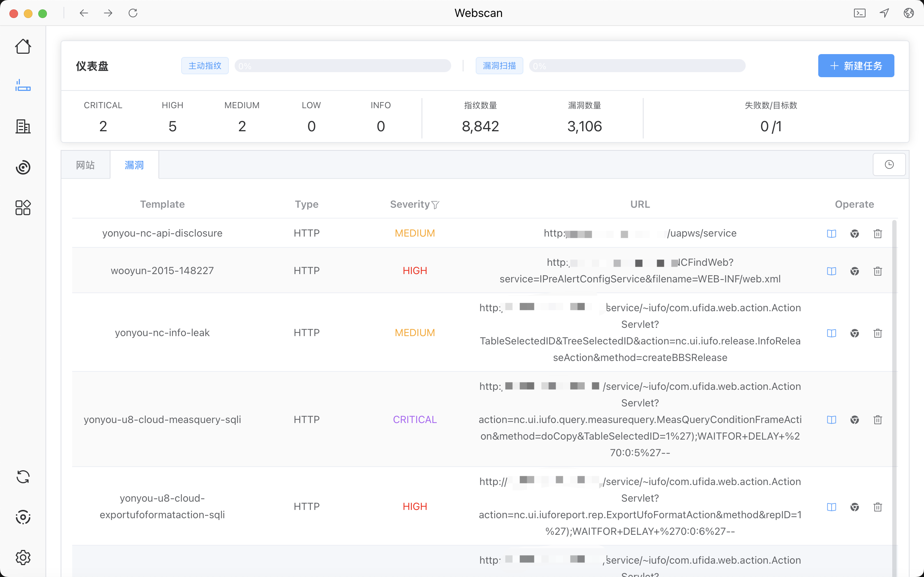Select the 漏洞 tab

(x=134, y=165)
